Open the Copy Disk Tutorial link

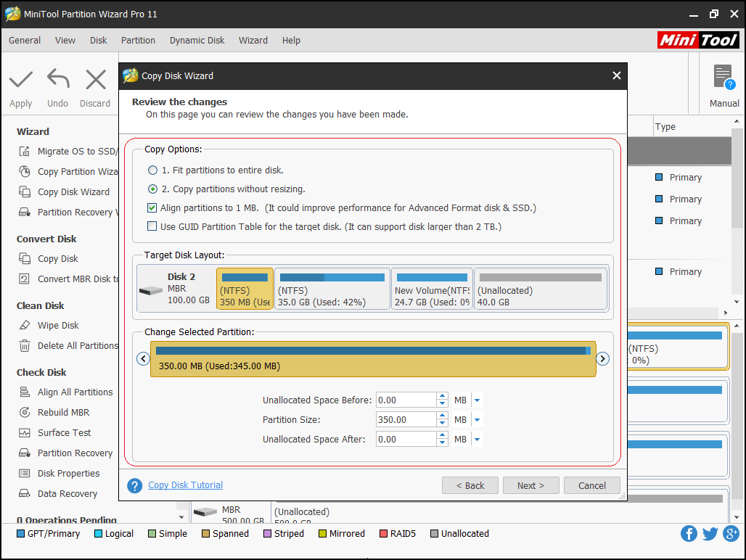[x=186, y=485]
